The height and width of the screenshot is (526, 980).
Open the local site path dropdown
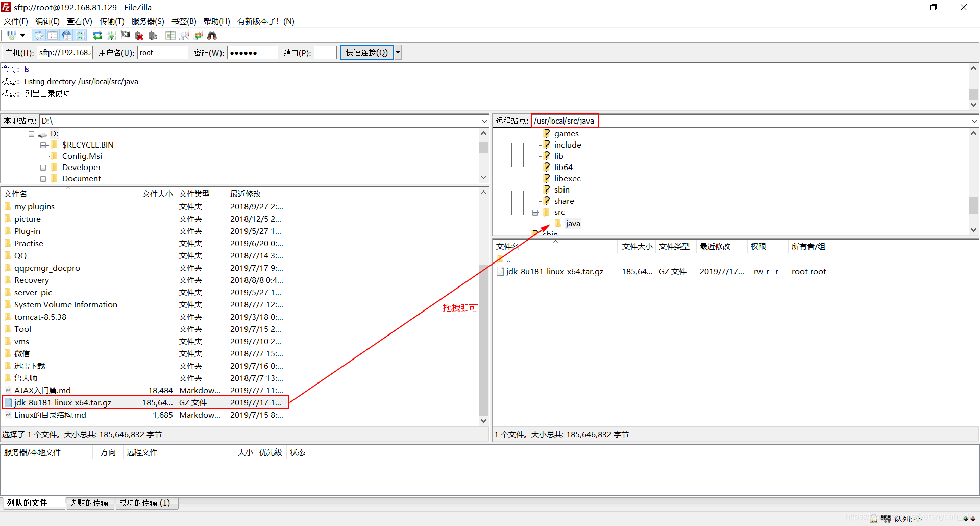pos(484,121)
